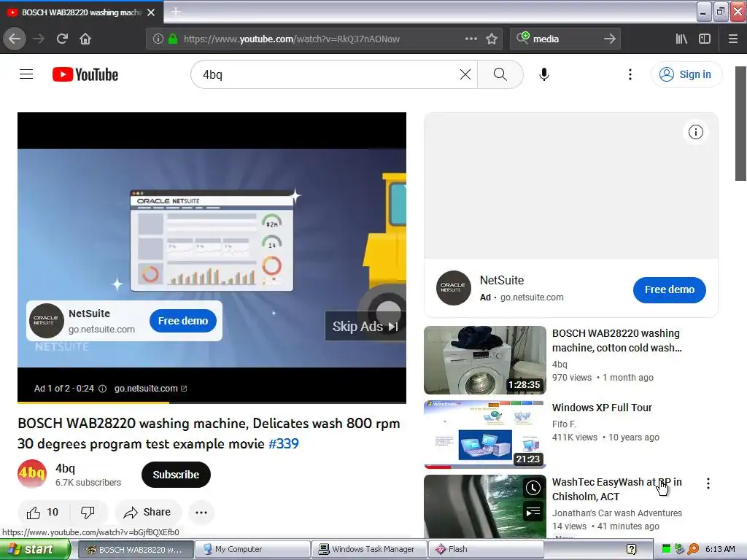Click the NetSuite logo in sidebar ad
This screenshot has width=747, height=560.
click(453, 288)
